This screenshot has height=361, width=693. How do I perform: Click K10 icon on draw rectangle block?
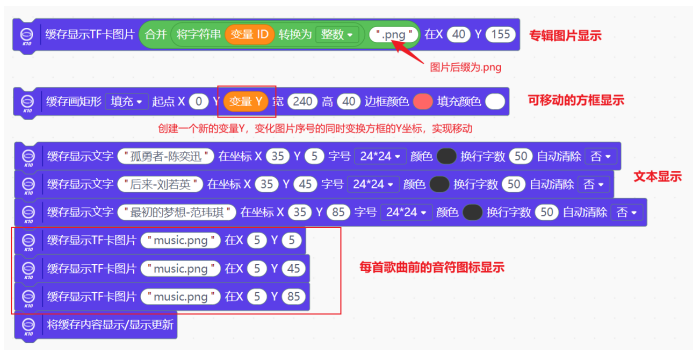tap(27, 103)
